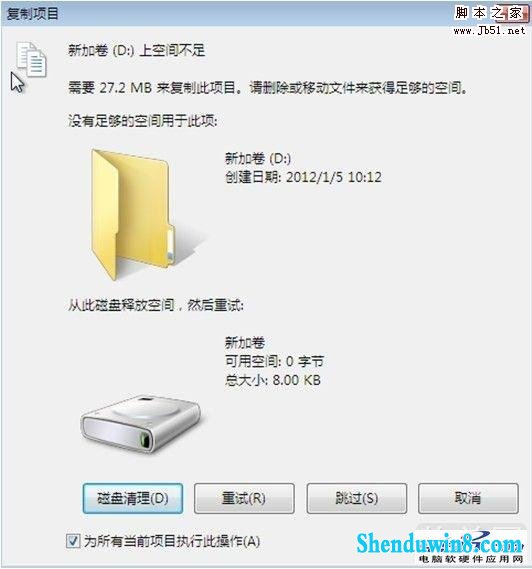
Task: Click the 脚本之家 watermark logo
Action: pyautogui.click(x=490, y=13)
